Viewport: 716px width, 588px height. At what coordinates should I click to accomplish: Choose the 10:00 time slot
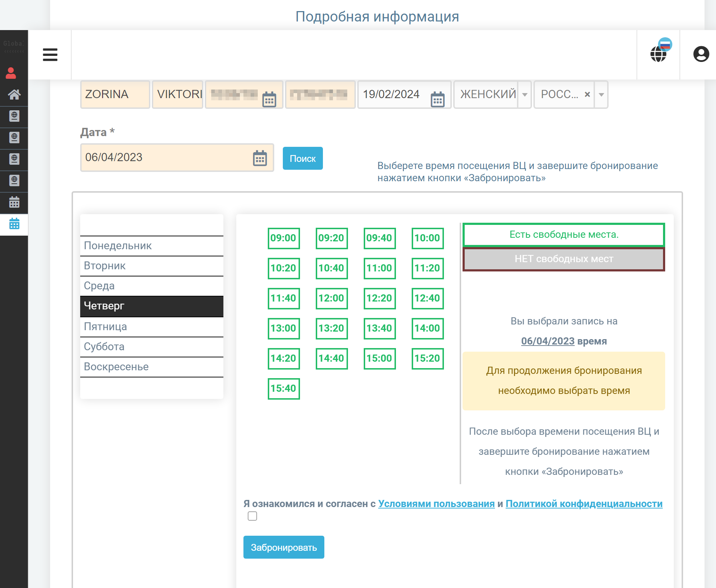(x=427, y=238)
